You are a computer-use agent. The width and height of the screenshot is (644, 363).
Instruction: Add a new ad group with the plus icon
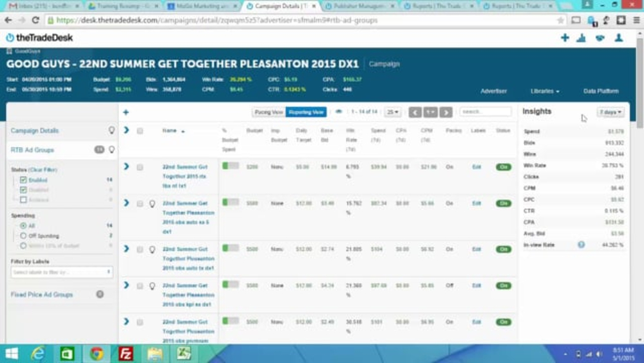(126, 112)
